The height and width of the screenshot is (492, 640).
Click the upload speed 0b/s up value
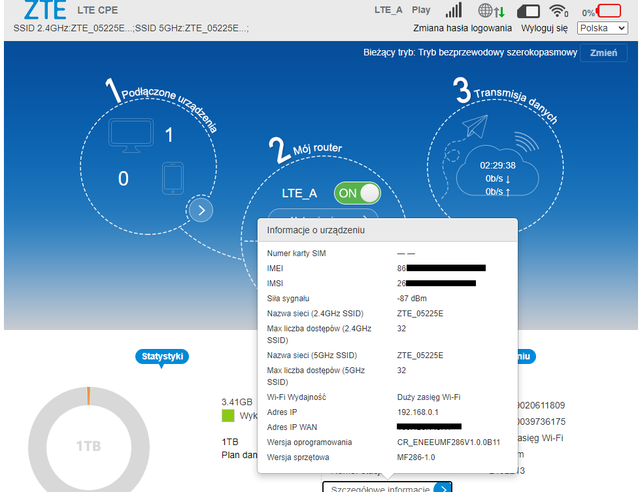coord(498,191)
